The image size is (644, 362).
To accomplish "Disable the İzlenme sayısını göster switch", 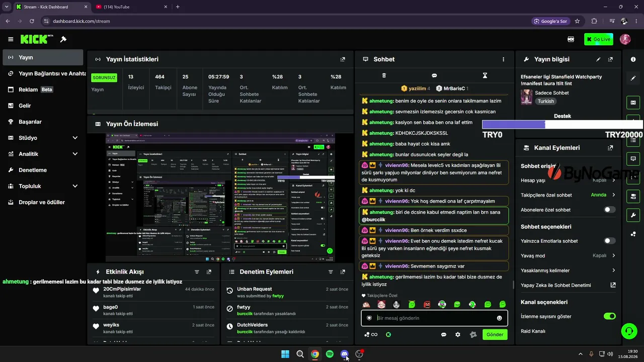I will click(x=609, y=316).
